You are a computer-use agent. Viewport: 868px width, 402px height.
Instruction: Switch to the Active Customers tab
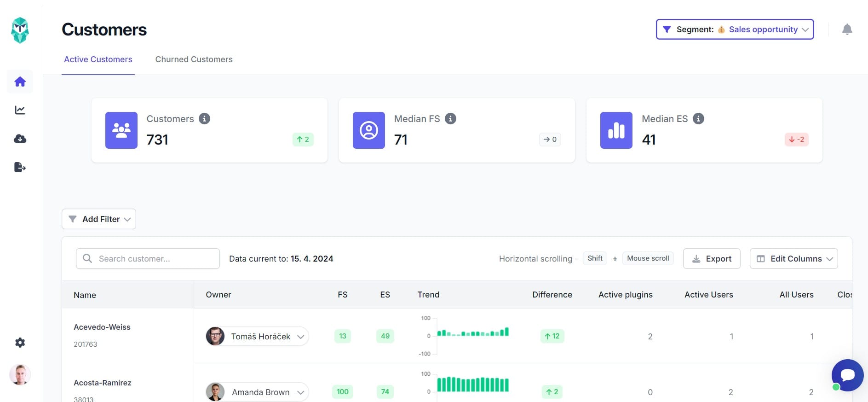98,59
